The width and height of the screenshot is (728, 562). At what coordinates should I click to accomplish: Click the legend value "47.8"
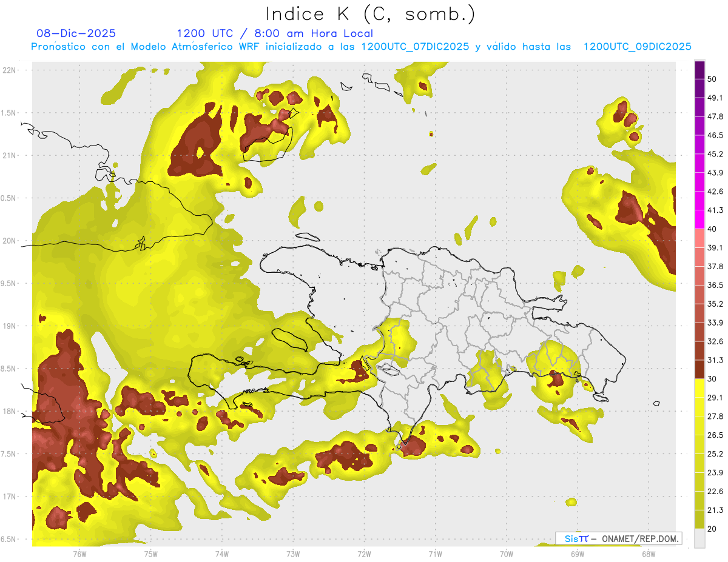(715, 117)
